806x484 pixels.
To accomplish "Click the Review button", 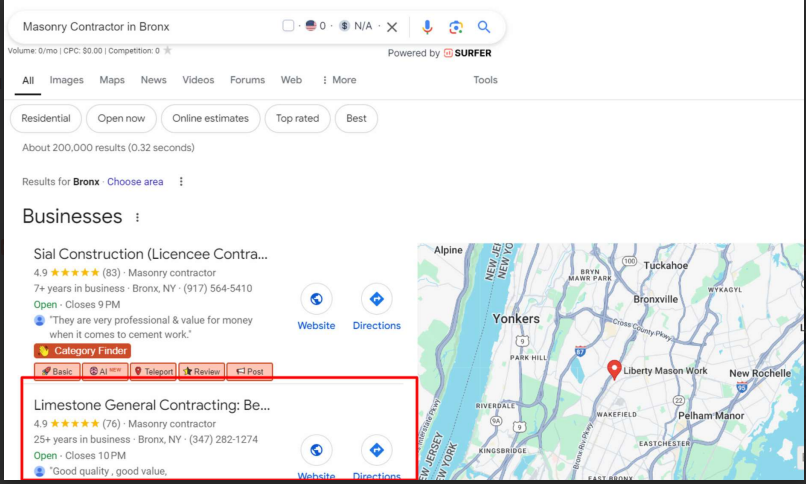I will pos(202,371).
